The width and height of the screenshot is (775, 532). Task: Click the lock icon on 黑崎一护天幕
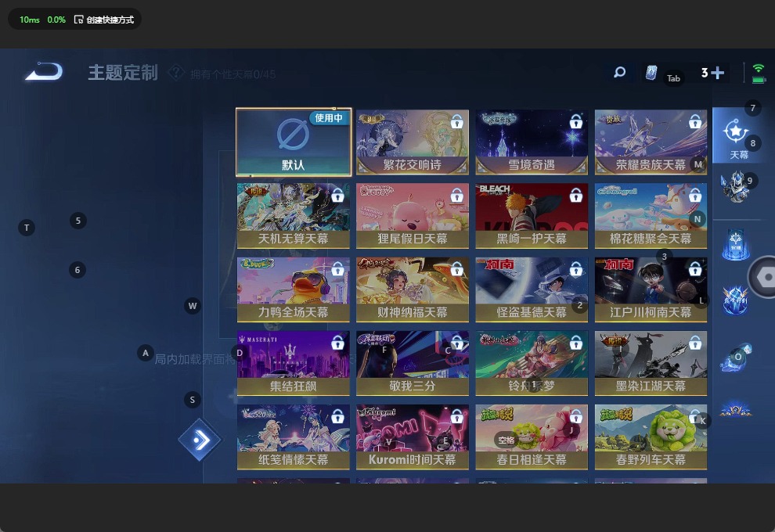pyautogui.click(x=576, y=196)
